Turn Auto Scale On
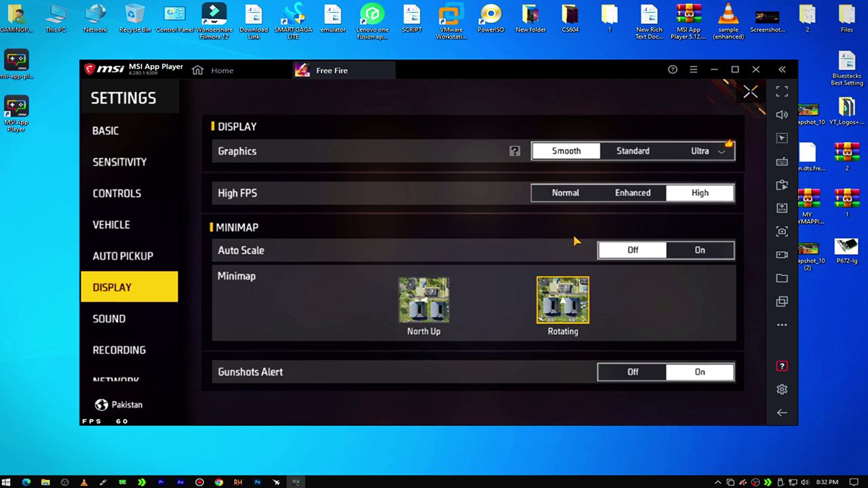The height and width of the screenshot is (488, 868). coord(700,250)
